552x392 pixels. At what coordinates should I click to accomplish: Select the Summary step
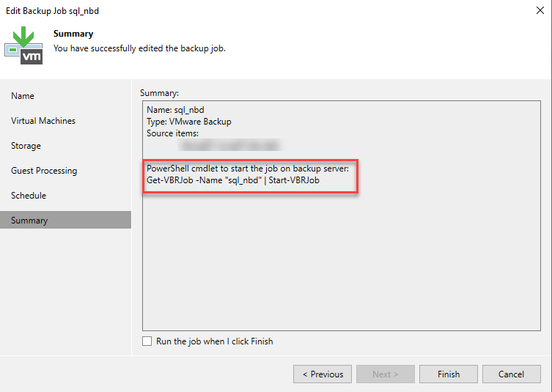pos(65,221)
